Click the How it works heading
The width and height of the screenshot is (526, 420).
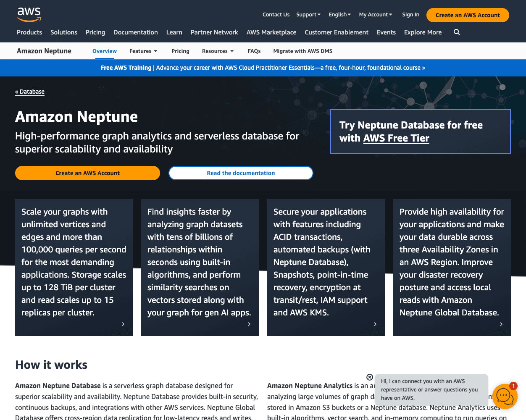pos(51,365)
